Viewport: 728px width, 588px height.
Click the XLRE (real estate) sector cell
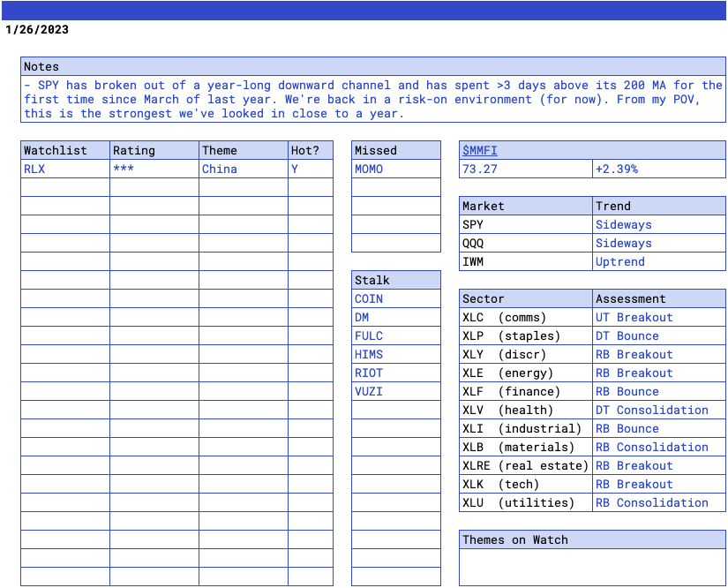526,466
